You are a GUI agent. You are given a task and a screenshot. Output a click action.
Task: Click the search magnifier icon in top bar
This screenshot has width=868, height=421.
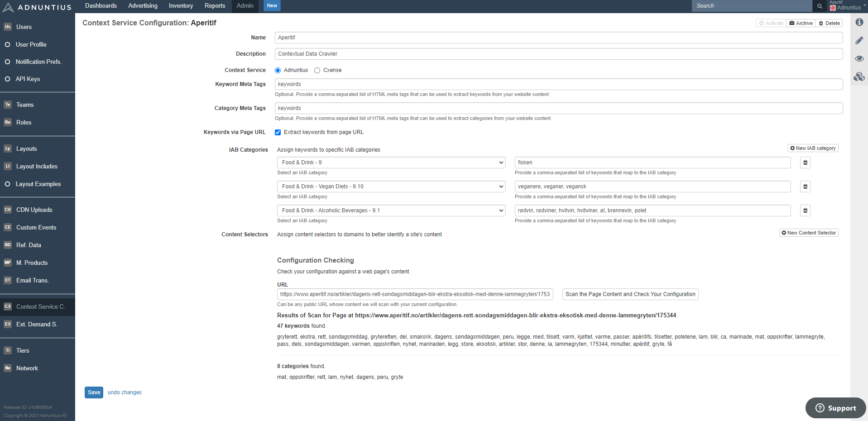click(x=820, y=6)
